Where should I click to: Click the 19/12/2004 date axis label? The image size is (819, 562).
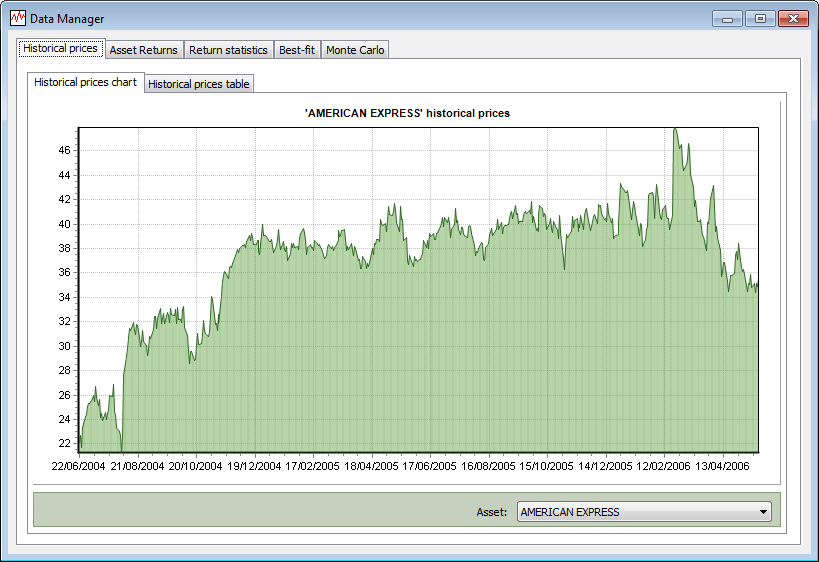coord(254,466)
